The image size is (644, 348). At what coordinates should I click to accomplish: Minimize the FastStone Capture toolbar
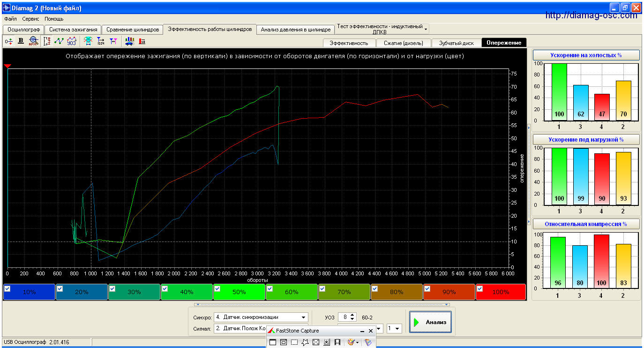coord(362,331)
